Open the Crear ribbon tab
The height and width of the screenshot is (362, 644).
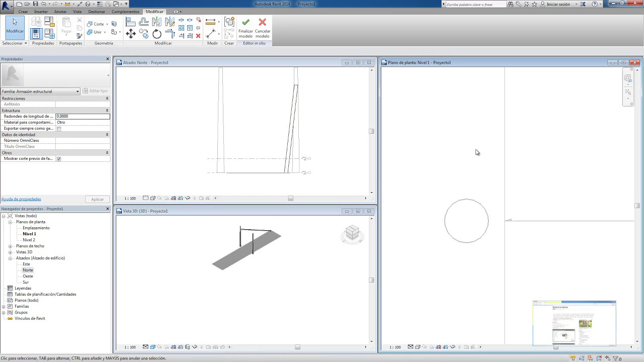pos(23,12)
